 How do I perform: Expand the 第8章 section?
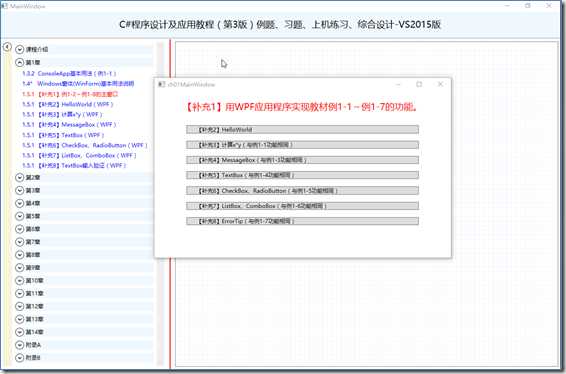tap(19, 255)
